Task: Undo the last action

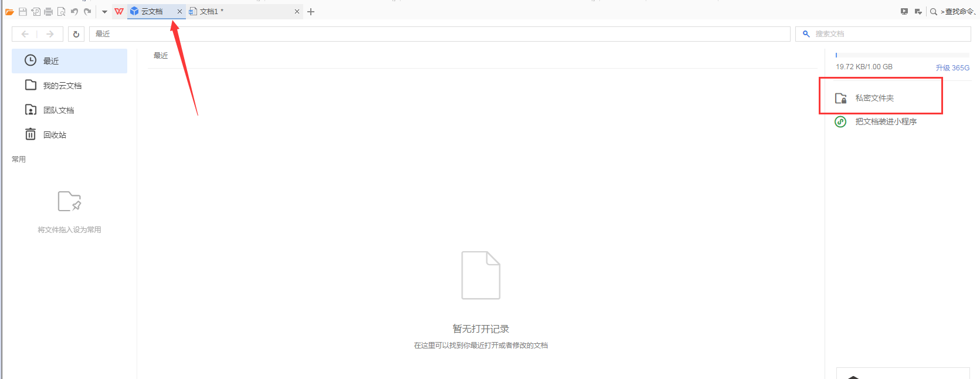Action: tap(74, 12)
